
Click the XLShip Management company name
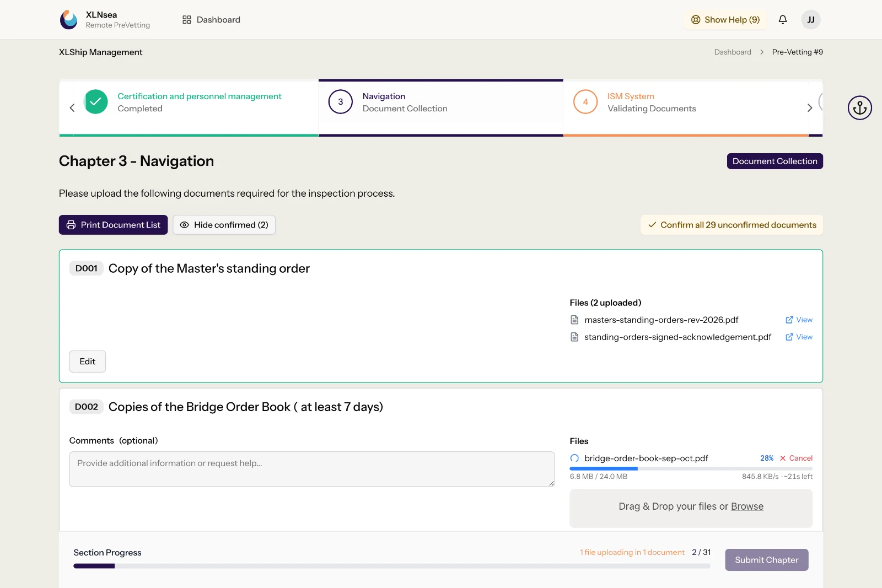100,52
